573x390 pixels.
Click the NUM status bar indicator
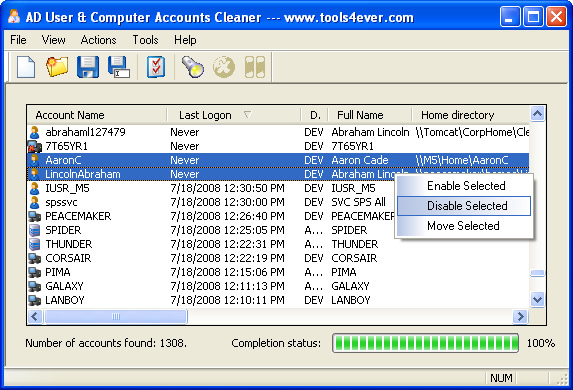[x=501, y=378]
